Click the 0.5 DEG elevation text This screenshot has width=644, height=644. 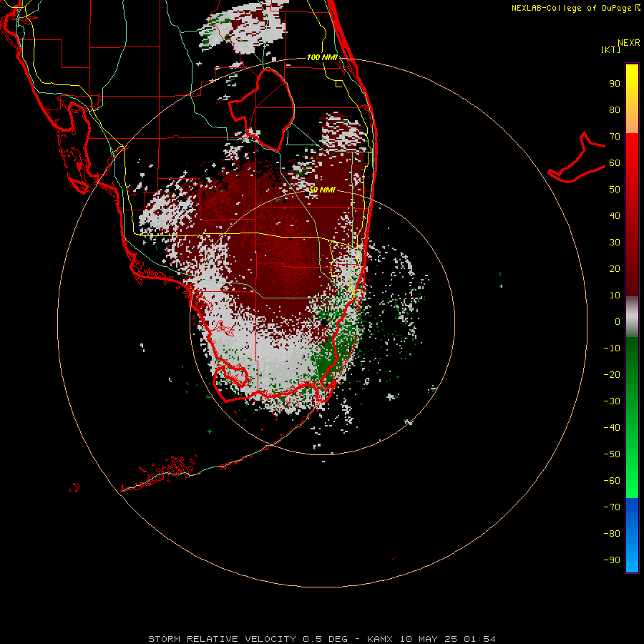pos(326,639)
